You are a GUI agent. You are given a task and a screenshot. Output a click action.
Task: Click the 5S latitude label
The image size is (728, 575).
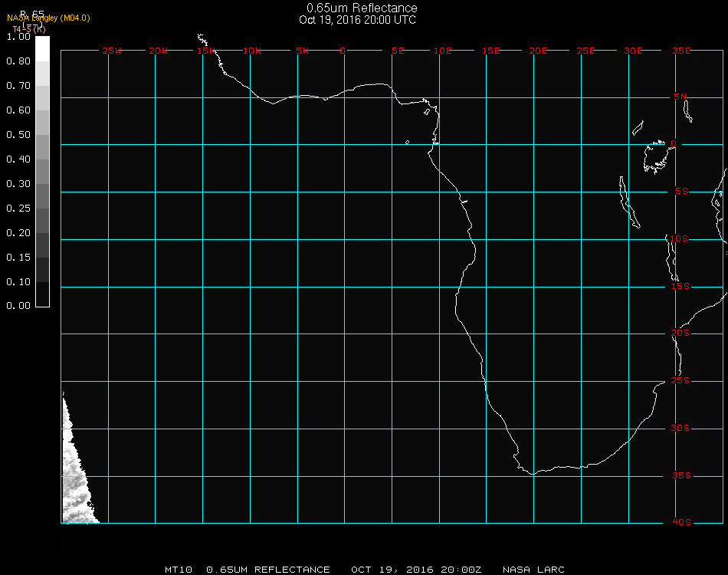point(681,192)
